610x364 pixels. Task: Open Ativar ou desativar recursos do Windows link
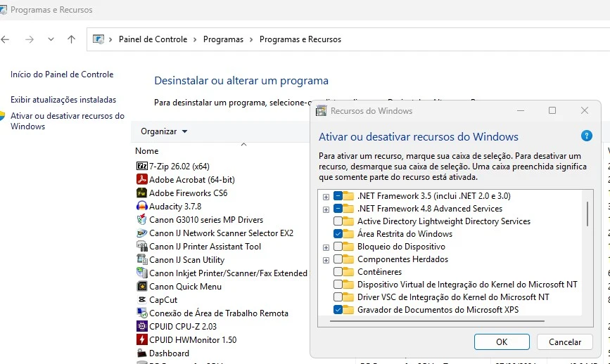point(68,121)
